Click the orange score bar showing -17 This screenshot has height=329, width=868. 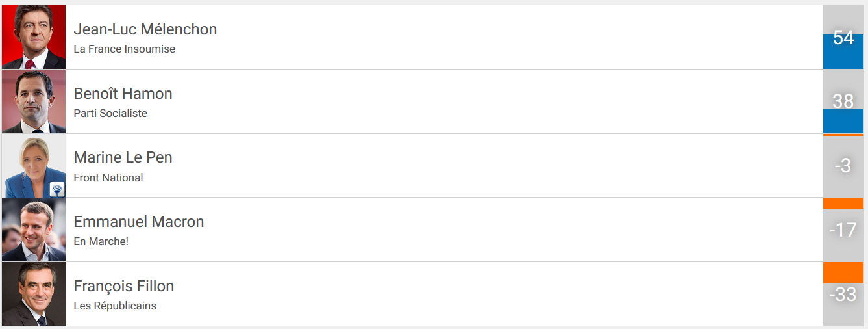coord(843,204)
